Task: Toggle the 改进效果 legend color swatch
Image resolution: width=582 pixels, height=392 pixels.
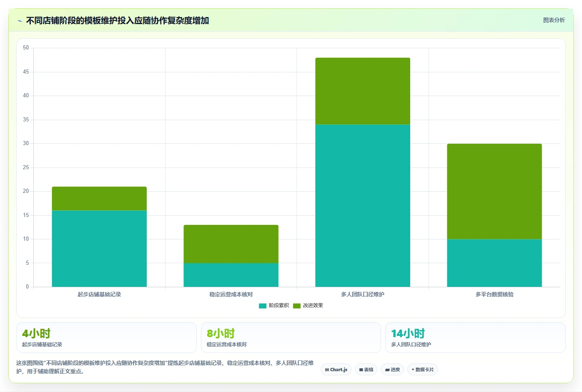Action: (x=297, y=306)
